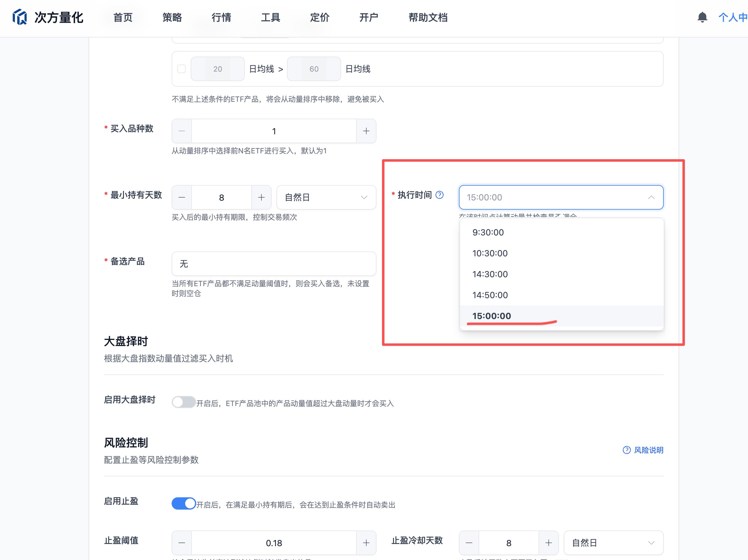Open the 工具 menu item

[271, 18]
